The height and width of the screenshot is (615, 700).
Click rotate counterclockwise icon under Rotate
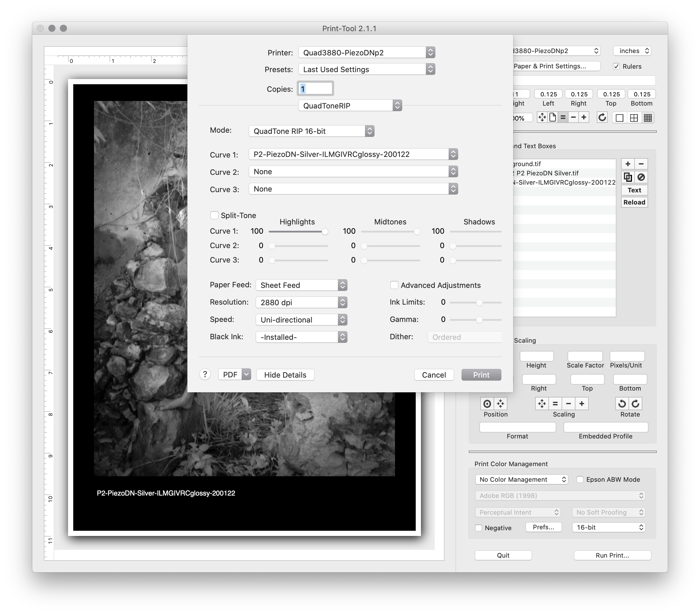(x=622, y=404)
